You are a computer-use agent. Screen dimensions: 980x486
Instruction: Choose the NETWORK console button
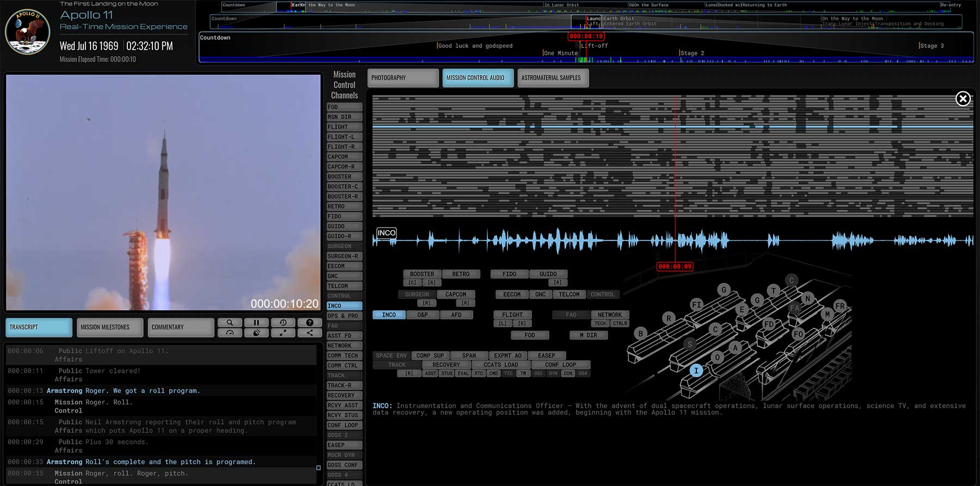pos(609,315)
